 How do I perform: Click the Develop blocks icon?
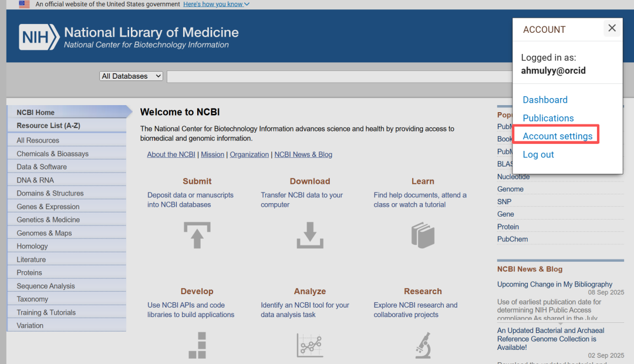[x=197, y=345]
